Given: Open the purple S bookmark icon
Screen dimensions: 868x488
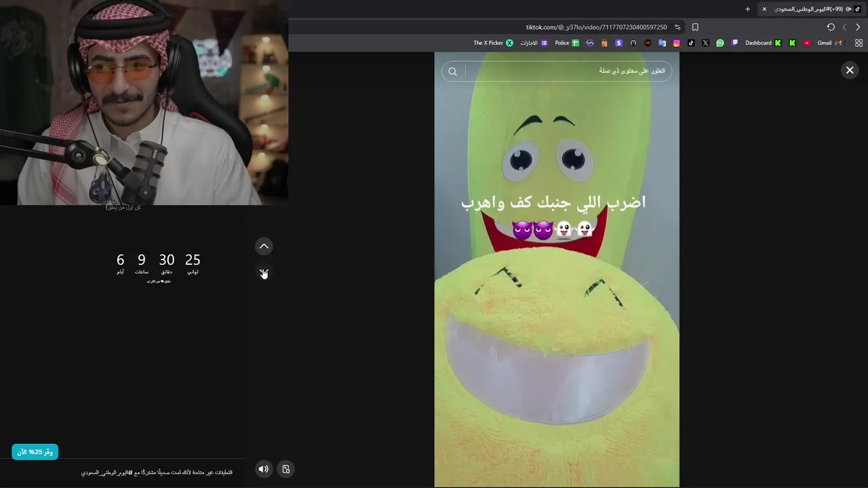Looking at the screenshot, I should [x=618, y=43].
